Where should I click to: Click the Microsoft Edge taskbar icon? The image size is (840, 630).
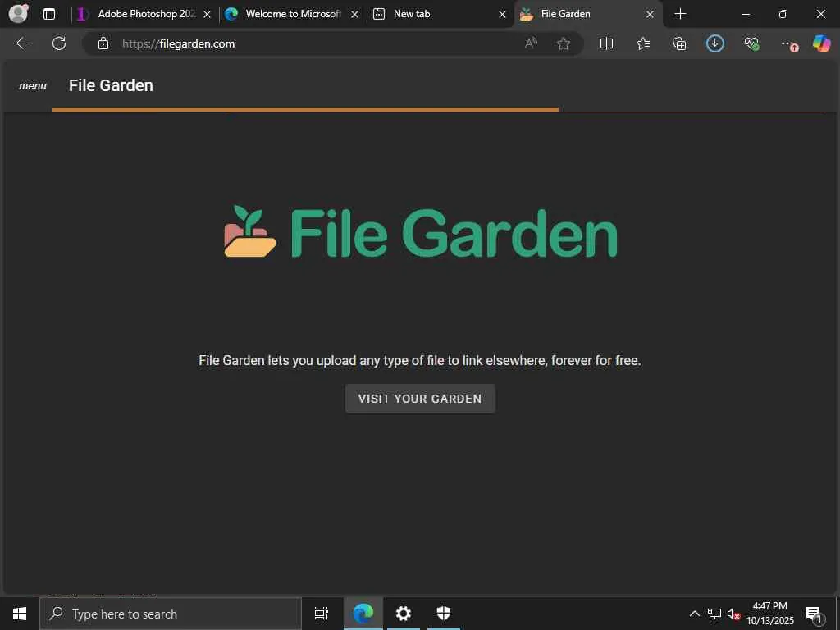point(363,614)
